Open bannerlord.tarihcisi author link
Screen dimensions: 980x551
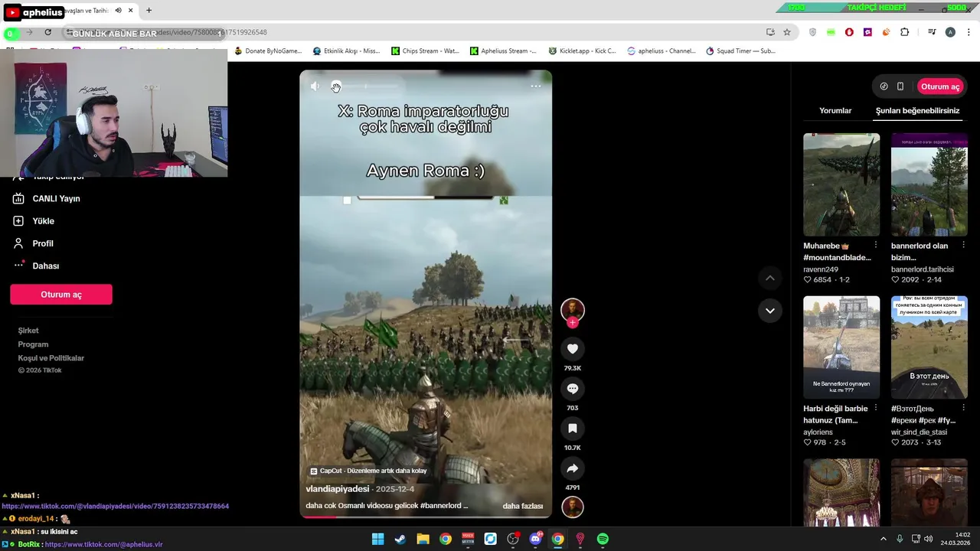pos(923,269)
